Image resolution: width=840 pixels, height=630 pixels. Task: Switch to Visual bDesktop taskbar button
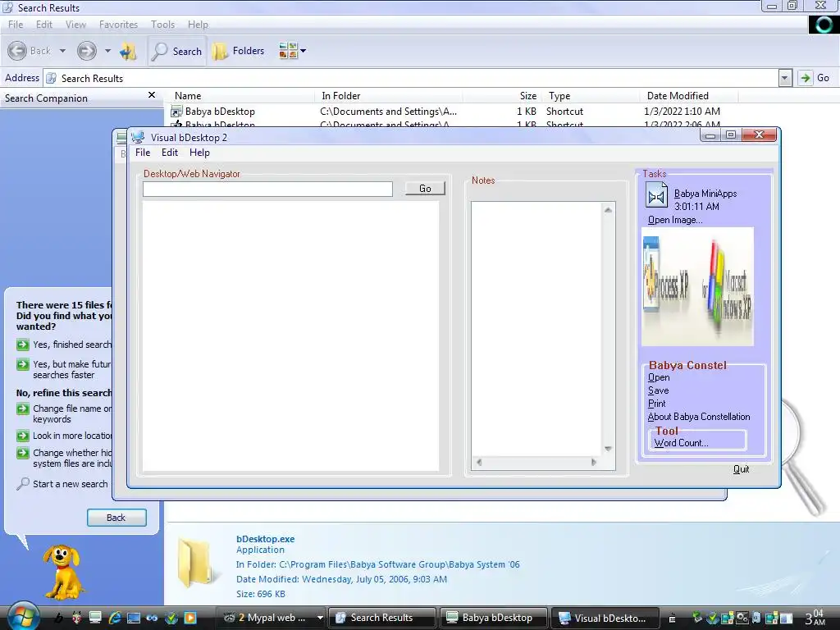(x=605, y=618)
